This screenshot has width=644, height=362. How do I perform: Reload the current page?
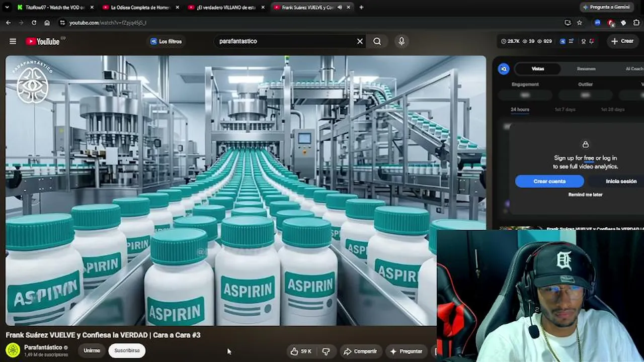(x=34, y=23)
